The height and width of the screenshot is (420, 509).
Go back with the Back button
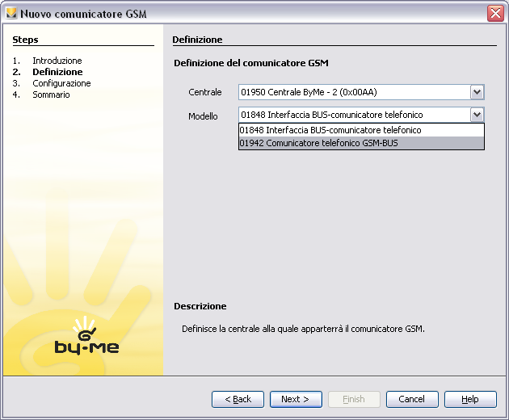pos(238,399)
